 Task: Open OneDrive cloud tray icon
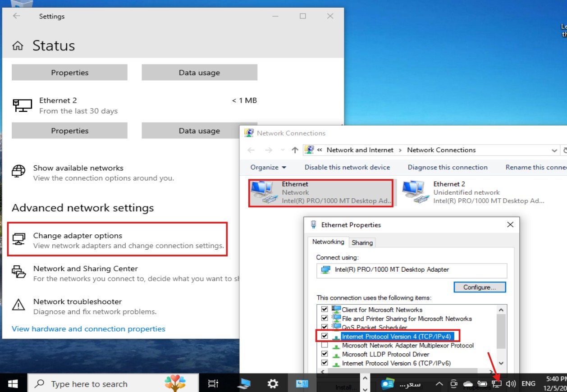(x=468, y=384)
